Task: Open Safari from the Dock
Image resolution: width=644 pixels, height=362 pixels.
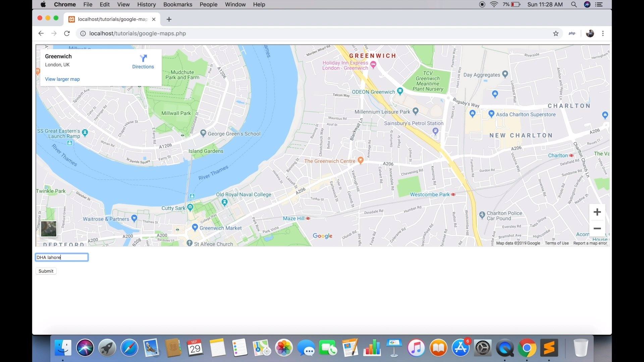Action: tap(129, 348)
